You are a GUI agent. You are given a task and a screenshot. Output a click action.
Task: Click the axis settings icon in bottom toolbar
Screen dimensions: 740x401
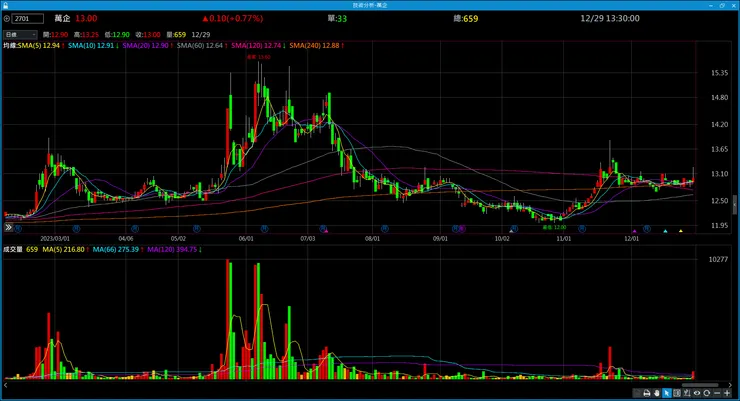(x=687, y=393)
